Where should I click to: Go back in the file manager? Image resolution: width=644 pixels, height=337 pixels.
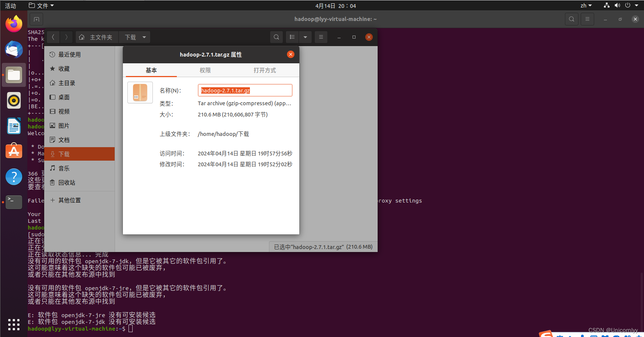coord(53,37)
